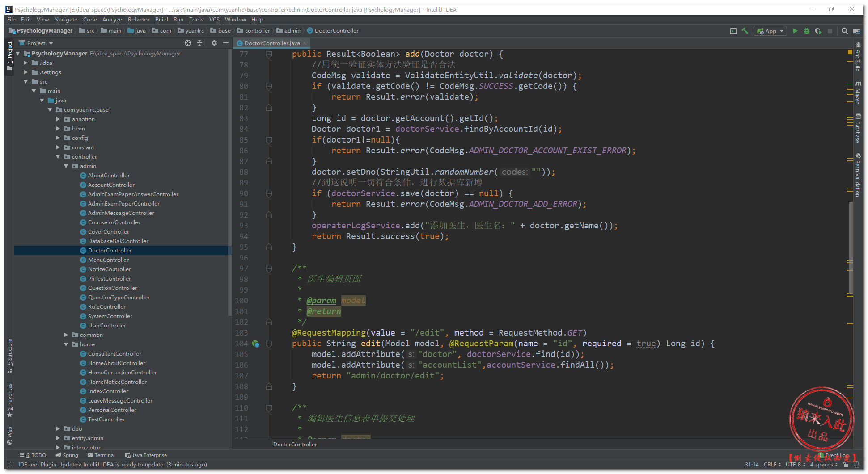This screenshot has height=474, width=868.
Task: Locate current file with crosshair icon
Action: [188, 43]
